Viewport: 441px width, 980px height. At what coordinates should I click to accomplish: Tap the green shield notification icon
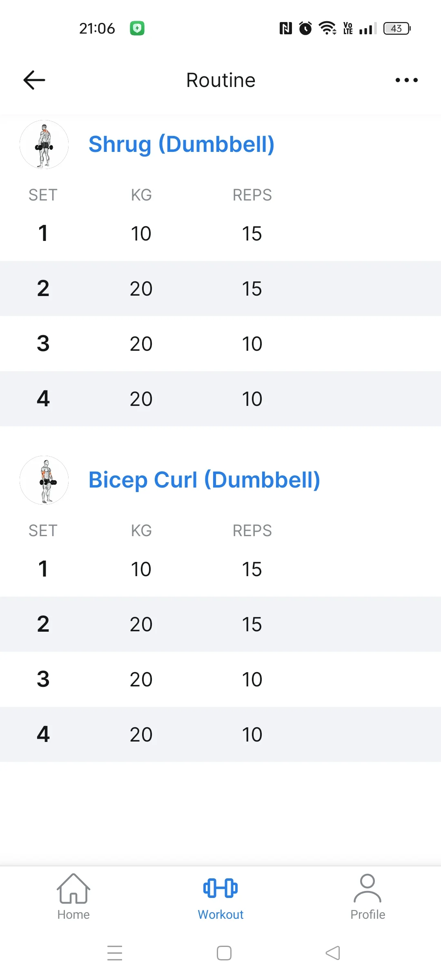click(137, 29)
